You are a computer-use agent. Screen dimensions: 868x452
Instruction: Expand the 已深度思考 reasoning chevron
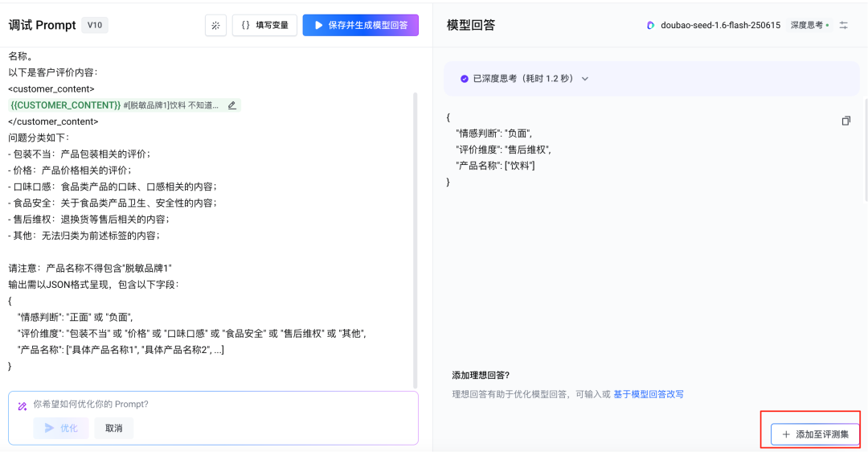[585, 79]
